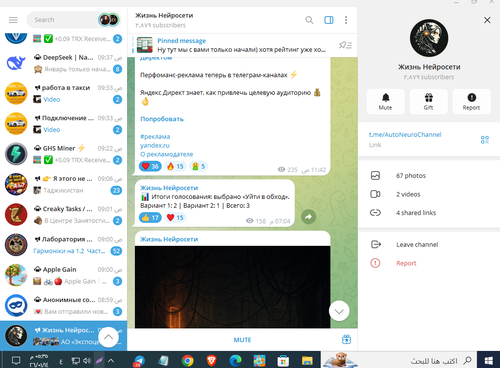500x368 pixels.
Task: Open File Explorer from the taskbar
Action: click(x=307, y=360)
